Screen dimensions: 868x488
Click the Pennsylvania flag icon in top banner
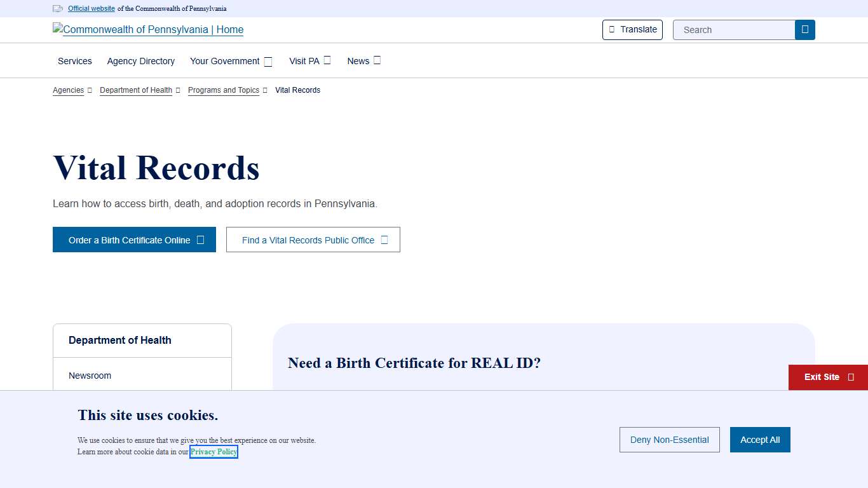point(58,9)
